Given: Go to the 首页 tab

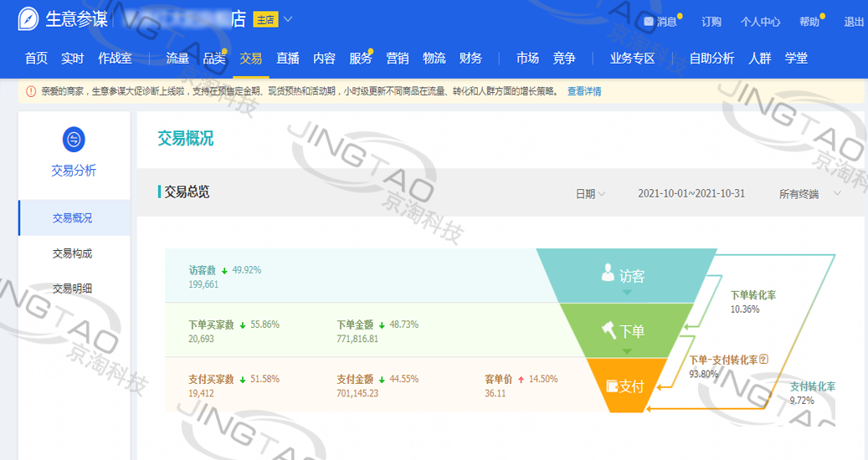Looking at the screenshot, I should 37,58.
